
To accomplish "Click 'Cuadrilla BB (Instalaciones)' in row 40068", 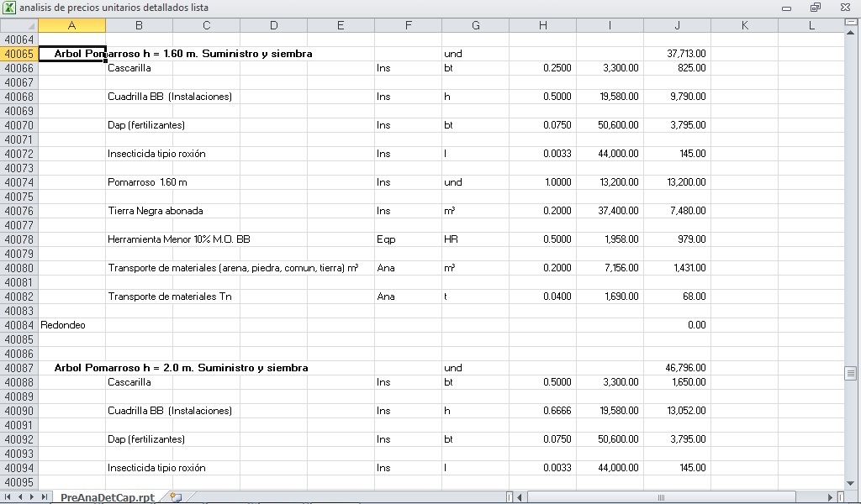I will point(170,97).
